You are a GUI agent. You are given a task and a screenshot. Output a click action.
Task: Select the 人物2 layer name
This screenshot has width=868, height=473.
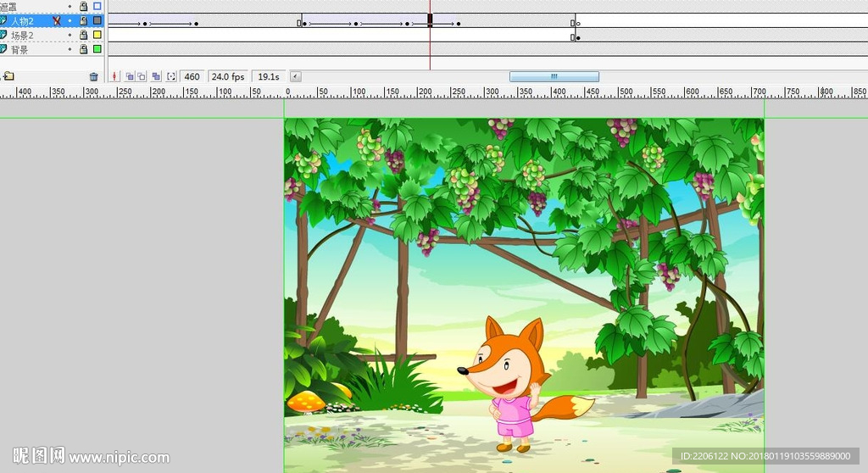point(23,20)
